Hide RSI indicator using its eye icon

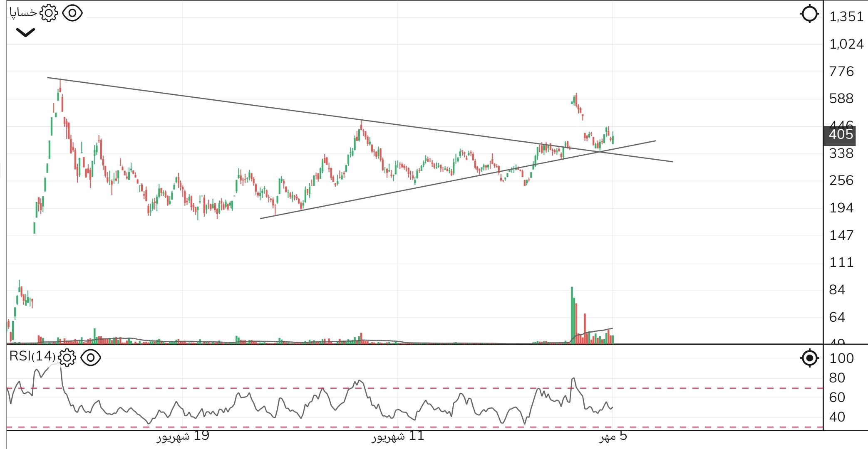pyautogui.click(x=91, y=358)
